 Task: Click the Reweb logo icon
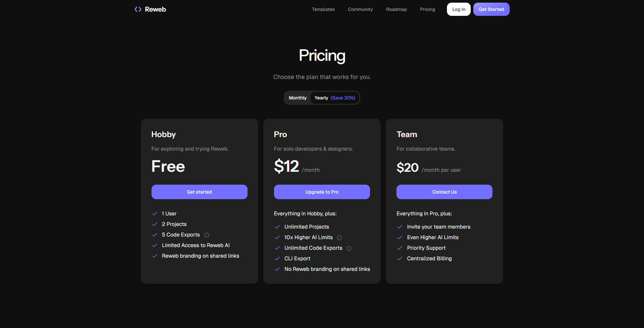pos(138,9)
